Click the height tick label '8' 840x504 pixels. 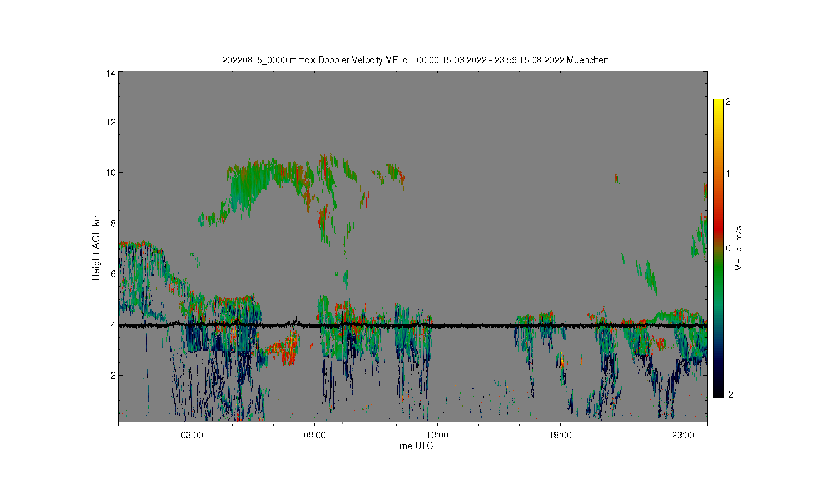[113, 223]
